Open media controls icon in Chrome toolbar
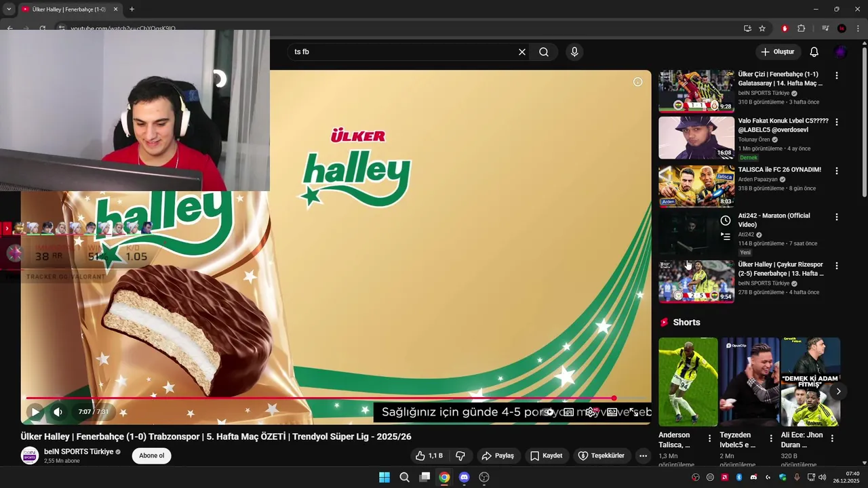 [825, 28]
